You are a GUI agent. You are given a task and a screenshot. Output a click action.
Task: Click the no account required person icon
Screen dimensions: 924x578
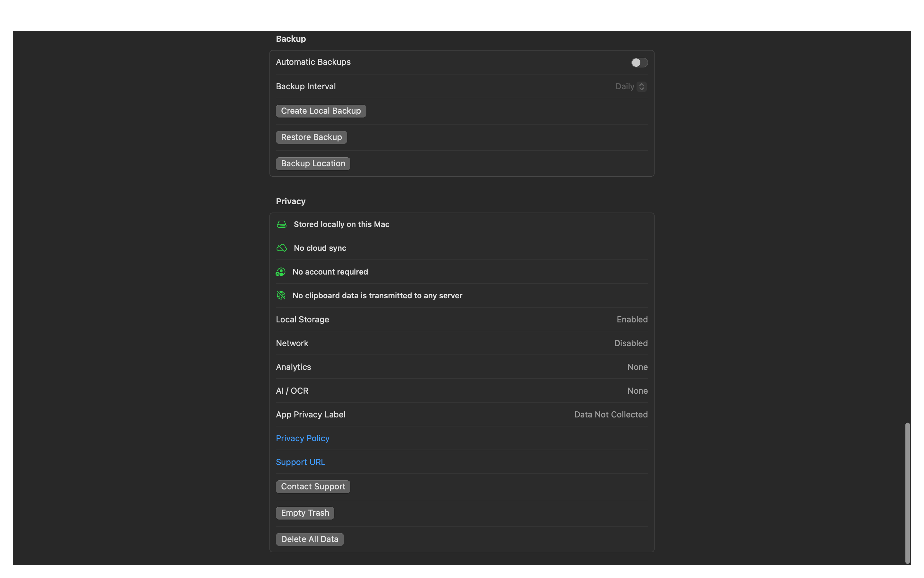coord(281,272)
